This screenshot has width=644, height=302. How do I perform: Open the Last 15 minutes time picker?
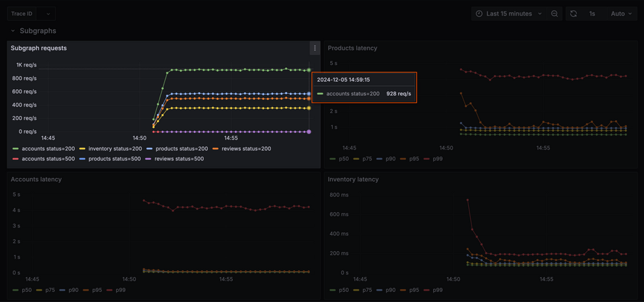click(x=509, y=14)
